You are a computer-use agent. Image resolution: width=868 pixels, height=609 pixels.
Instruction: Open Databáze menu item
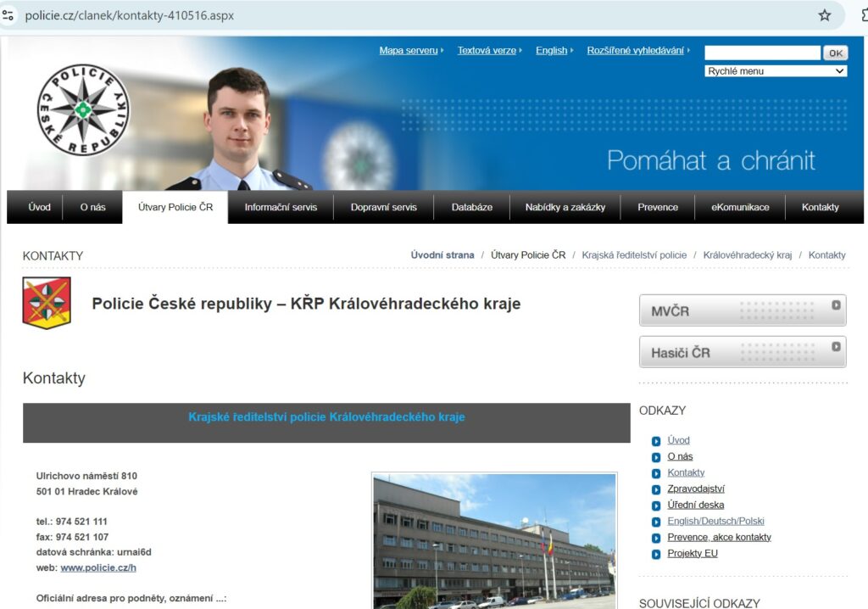[x=471, y=207]
